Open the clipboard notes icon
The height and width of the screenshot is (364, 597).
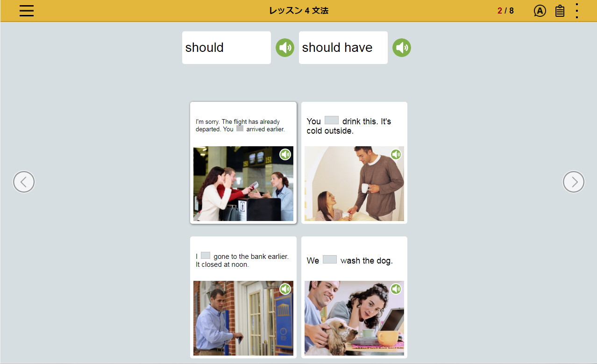560,11
